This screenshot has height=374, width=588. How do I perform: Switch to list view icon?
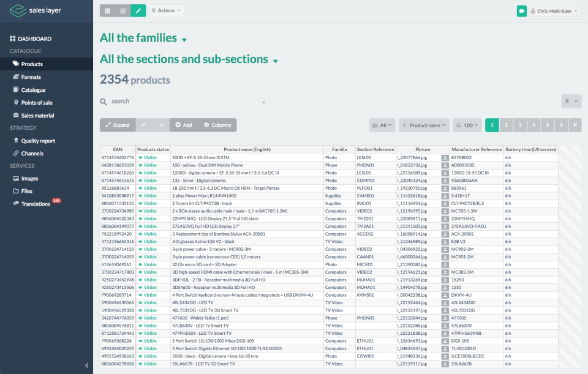tap(123, 10)
